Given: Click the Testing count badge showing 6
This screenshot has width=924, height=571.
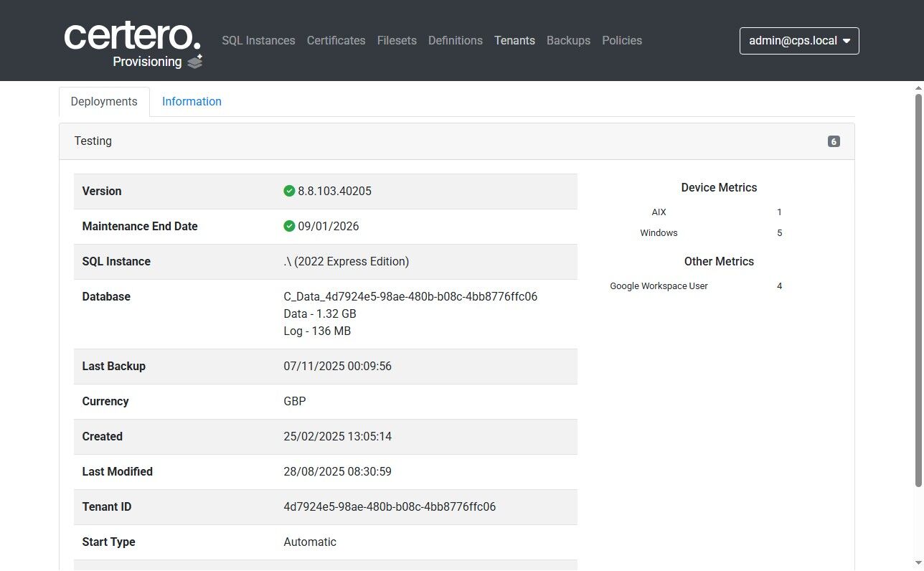Looking at the screenshot, I should 833,141.
